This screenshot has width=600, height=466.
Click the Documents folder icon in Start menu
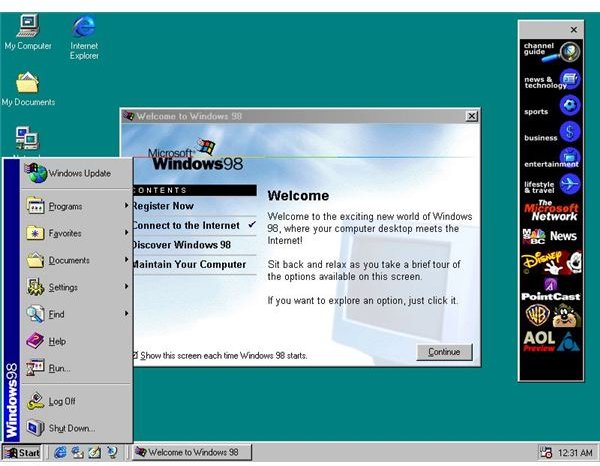(35, 260)
